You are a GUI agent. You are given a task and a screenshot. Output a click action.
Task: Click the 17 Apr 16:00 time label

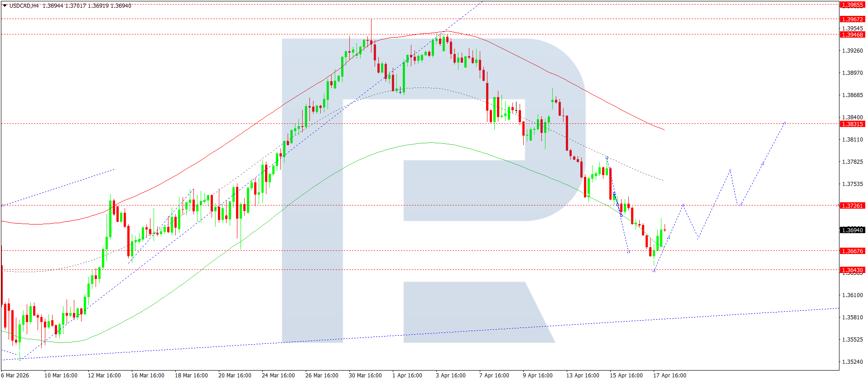click(x=670, y=376)
